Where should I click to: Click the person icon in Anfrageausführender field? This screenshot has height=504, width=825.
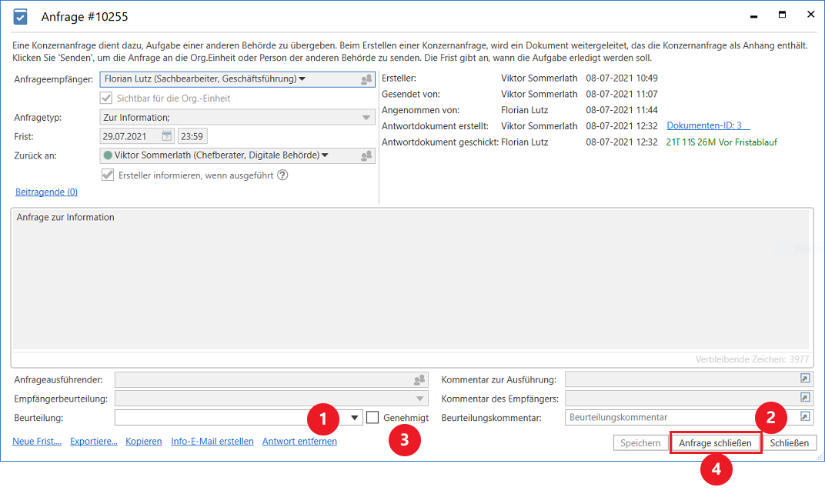click(x=419, y=379)
